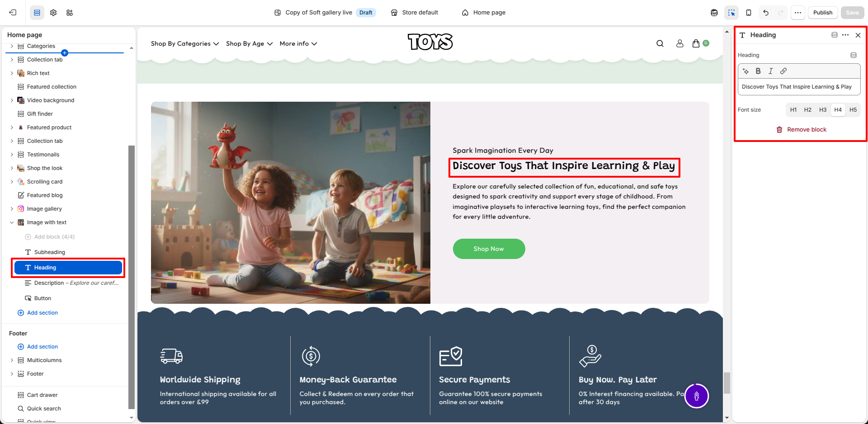Select the Subheading block
Screen dimensions: 868x424
pos(50,252)
